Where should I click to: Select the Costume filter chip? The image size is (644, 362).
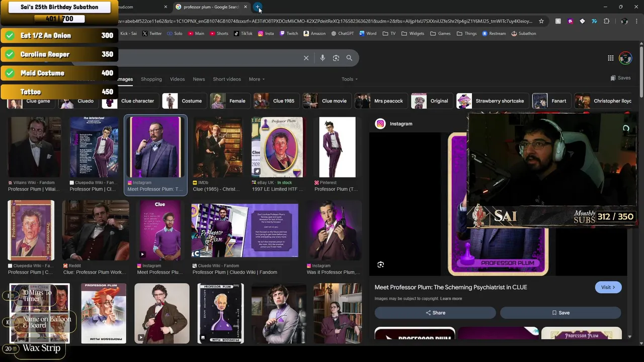click(184, 101)
